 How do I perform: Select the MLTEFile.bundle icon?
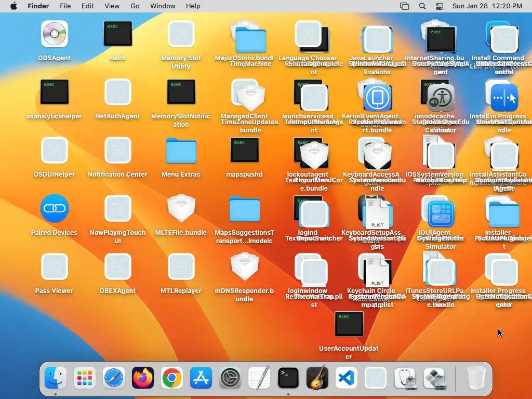click(x=181, y=208)
